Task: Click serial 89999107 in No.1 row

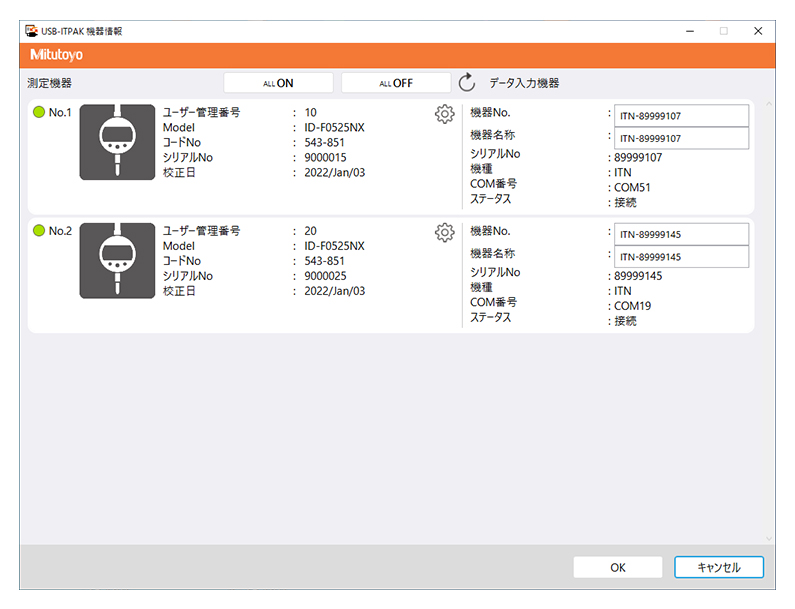Action: point(638,158)
